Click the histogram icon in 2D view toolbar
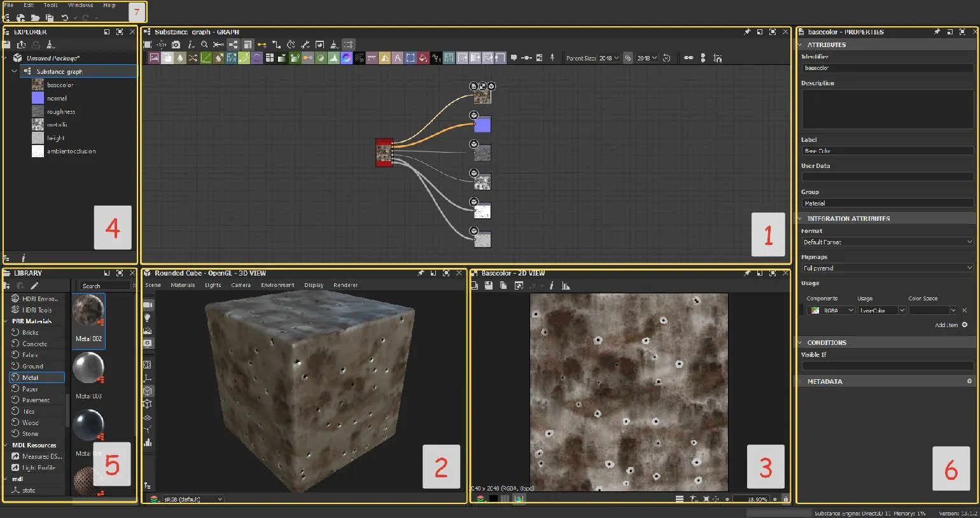 (x=566, y=286)
